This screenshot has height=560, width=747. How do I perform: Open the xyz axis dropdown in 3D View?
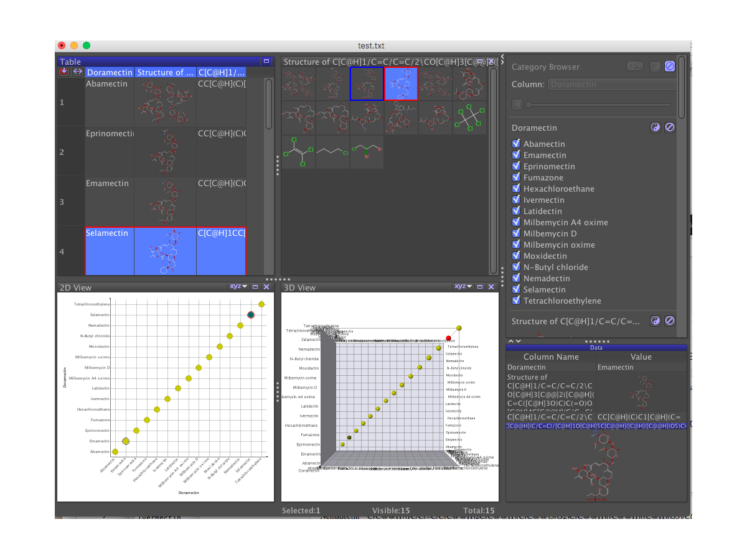(x=463, y=287)
